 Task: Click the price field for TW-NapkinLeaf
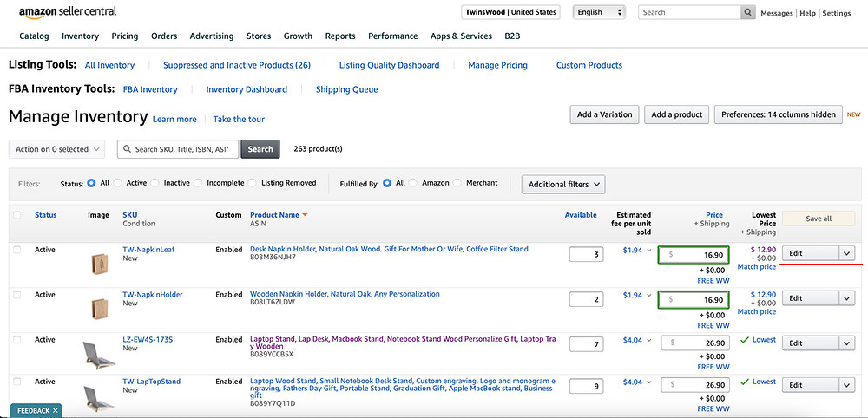click(694, 255)
